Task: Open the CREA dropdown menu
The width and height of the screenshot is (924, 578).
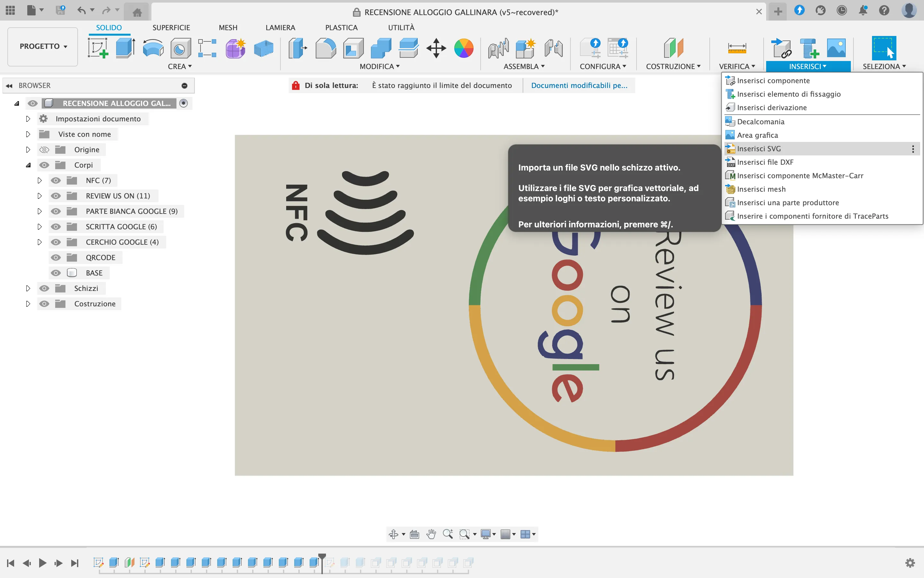Action: tap(179, 66)
